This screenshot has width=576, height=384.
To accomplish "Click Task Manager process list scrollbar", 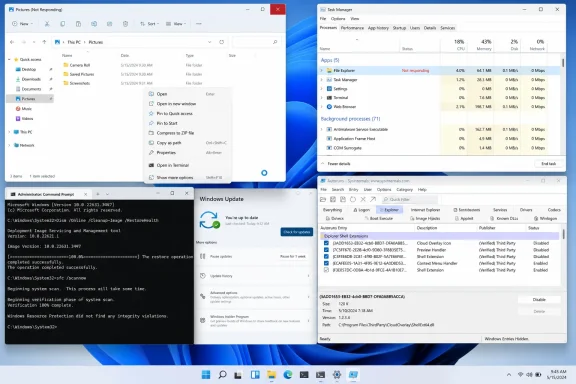I will pyautogui.click(x=563, y=62).
